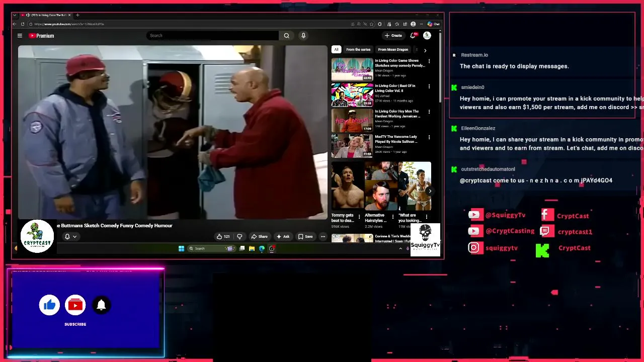The image size is (644, 362).
Task: Open options for Tommy gets beat short
Action: tap(359, 217)
